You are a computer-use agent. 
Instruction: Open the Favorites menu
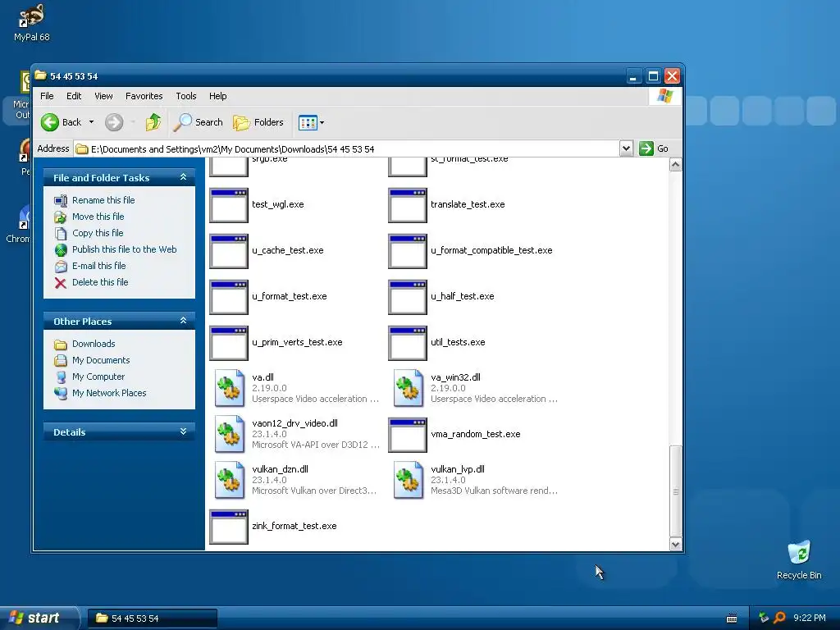[144, 96]
